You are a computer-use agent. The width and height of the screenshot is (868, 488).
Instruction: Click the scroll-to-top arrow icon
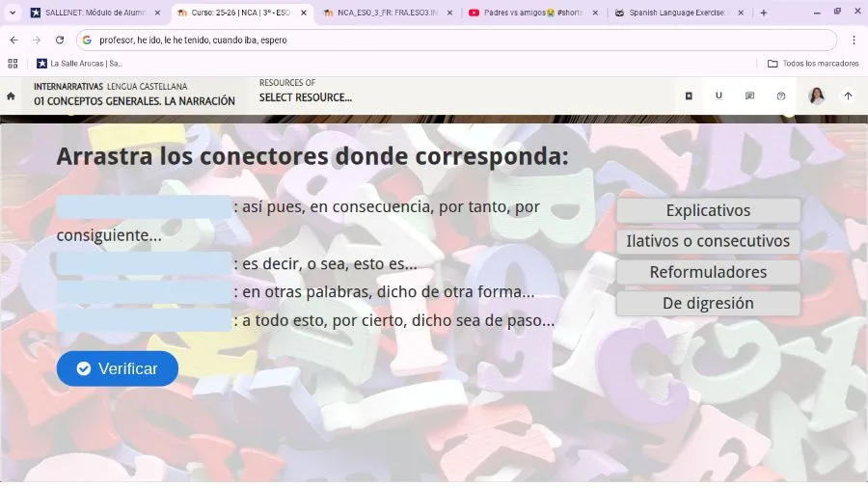tap(848, 95)
